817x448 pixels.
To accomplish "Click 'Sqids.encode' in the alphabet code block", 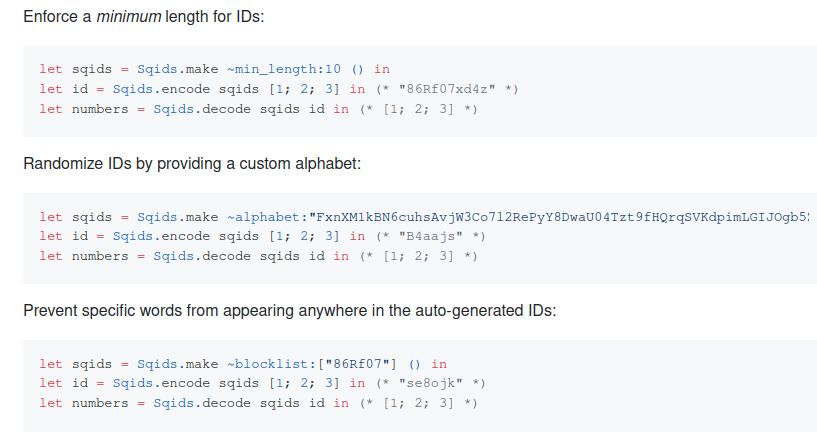I will [x=162, y=237].
